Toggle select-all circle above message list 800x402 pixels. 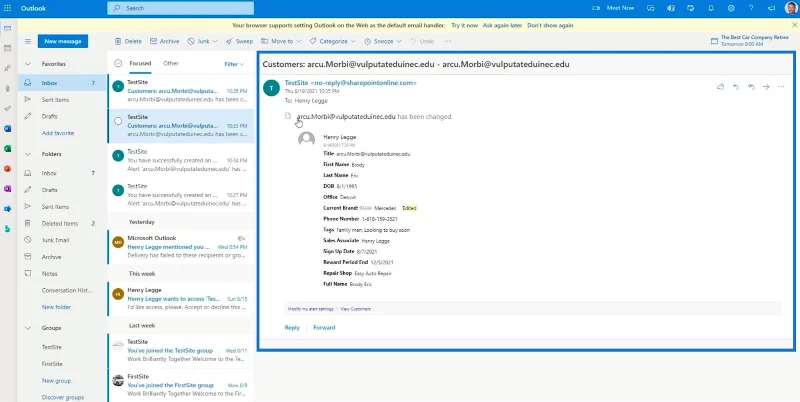118,63
